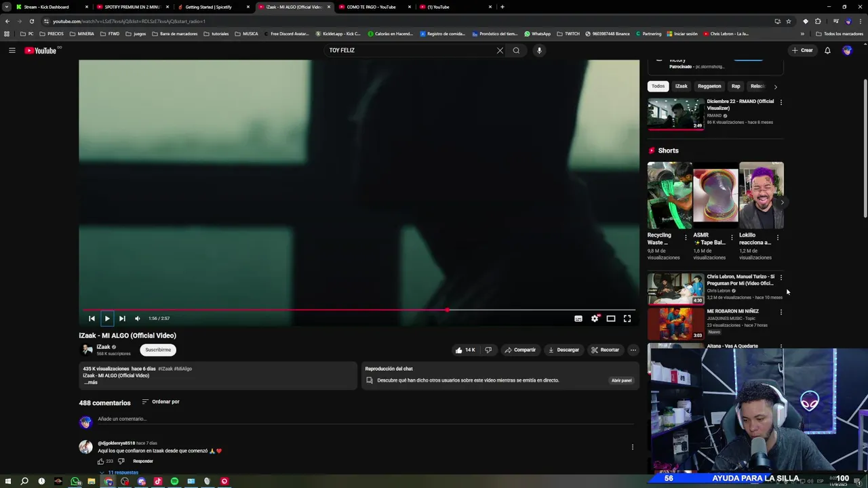Image resolution: width=868 pixels, height=488 pixels.
Task: Toggle subtitles on the player
Action: point(578,319)
